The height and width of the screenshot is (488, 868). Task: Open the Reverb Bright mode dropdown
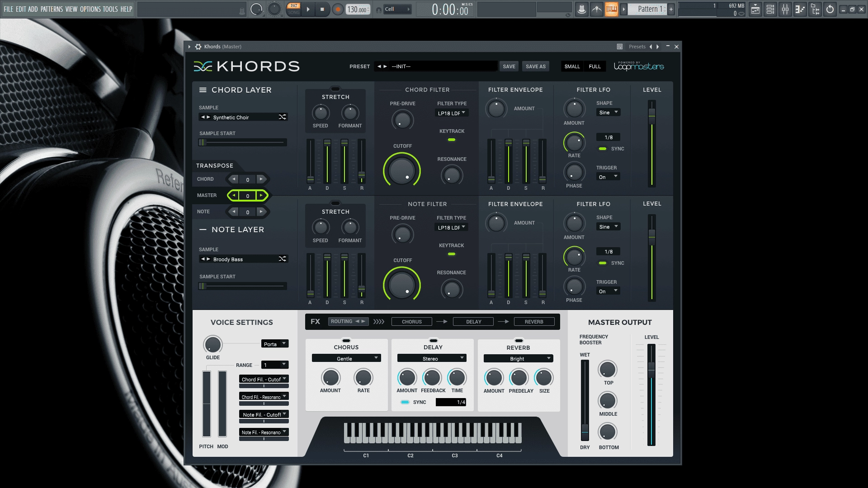519,358
